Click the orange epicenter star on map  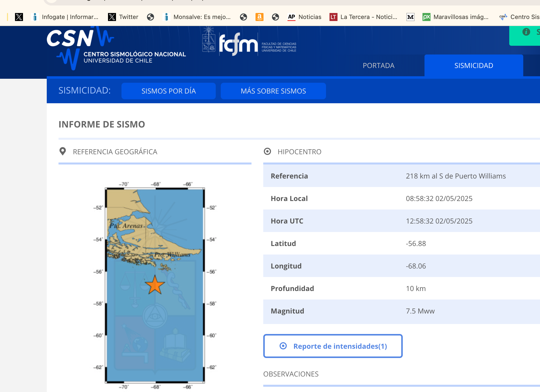155,285
